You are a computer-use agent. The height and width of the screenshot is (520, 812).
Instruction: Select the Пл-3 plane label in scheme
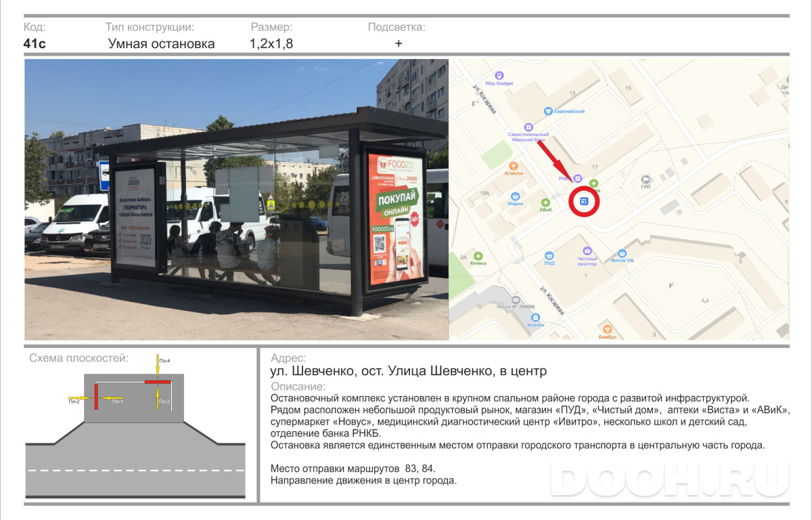pyautogui.click(x=164, y=402)
